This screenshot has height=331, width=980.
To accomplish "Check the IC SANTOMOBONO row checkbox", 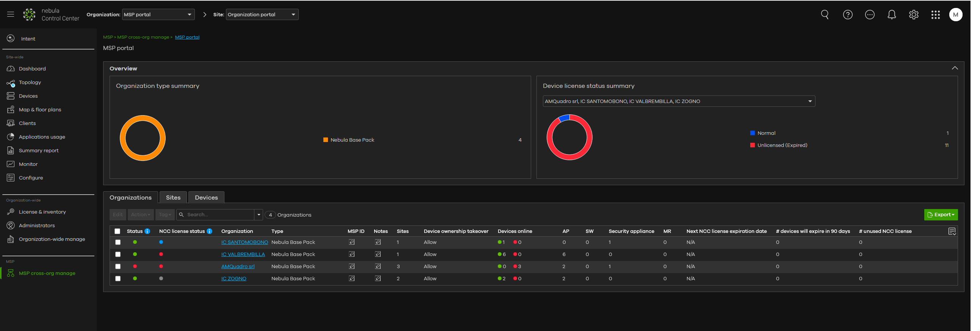I will pyautogui.click(x=118, y=242).
